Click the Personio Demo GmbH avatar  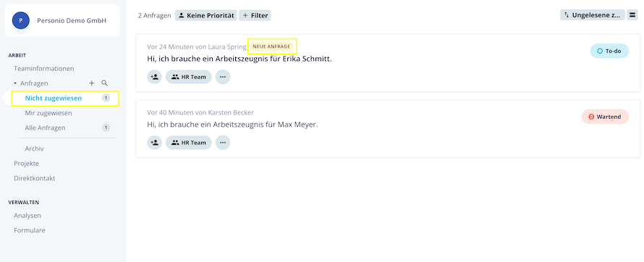click(x=21, y=20)
